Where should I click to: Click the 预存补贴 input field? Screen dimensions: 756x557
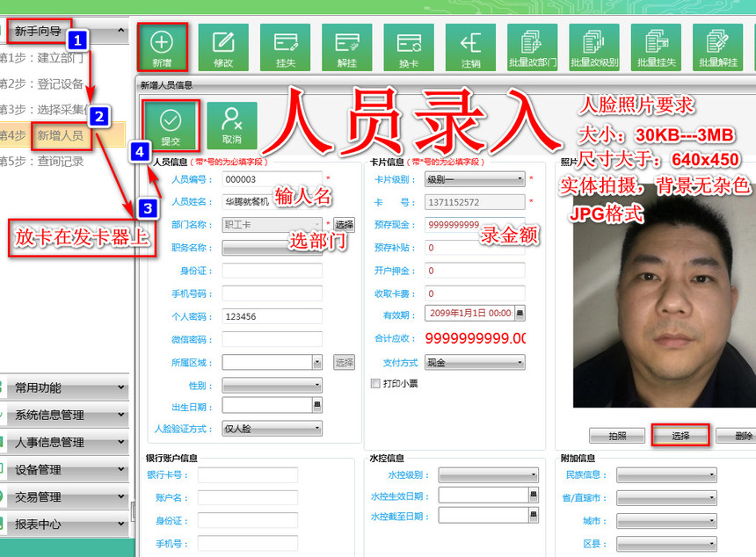coord(475,248)
